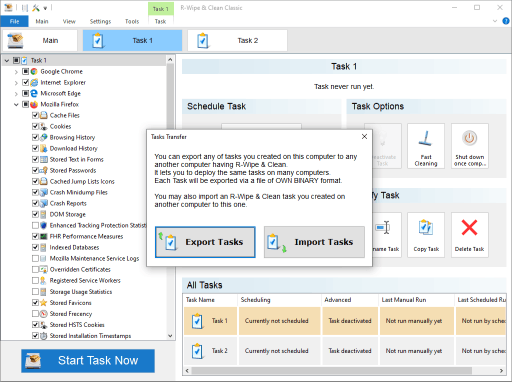Uncheck the Cookies checkbox
The height and width of the screenshot is (382, 512).
point(35,126)
